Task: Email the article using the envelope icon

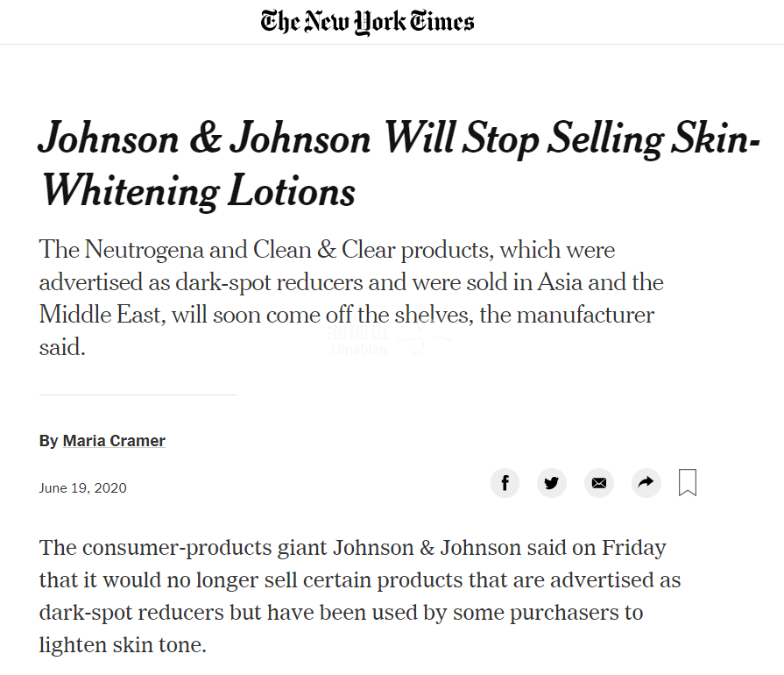Action: (599, 482)
